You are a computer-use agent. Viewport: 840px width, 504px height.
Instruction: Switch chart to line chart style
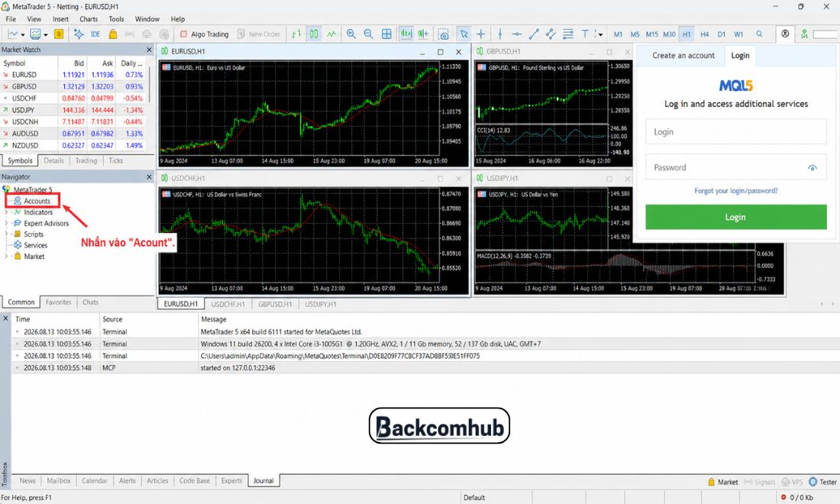[331, 34]
